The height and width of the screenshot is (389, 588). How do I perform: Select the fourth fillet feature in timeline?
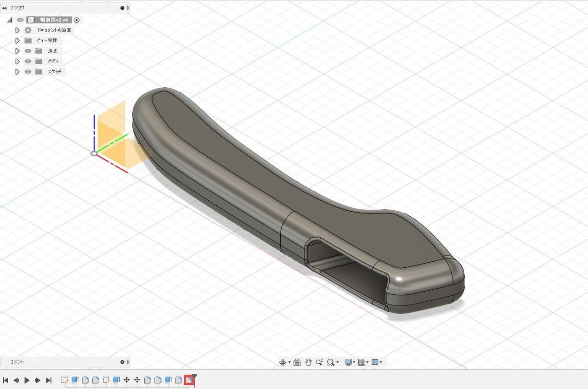158,380
